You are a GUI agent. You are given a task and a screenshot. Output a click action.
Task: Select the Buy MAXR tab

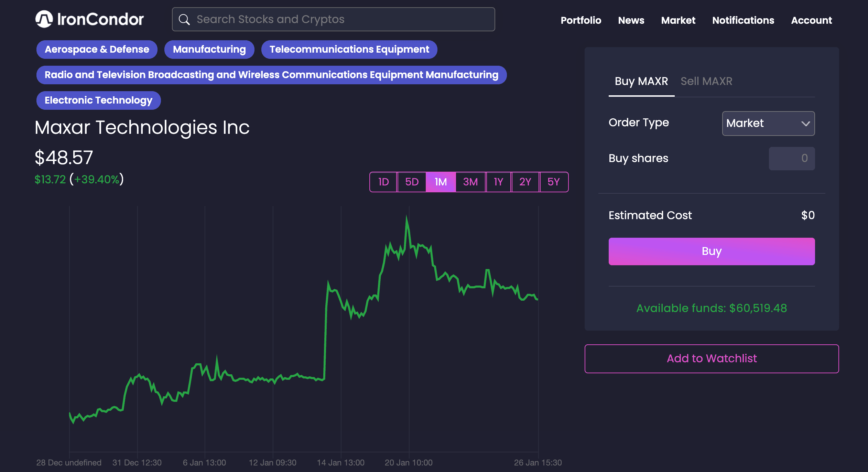tap(641, 81)
